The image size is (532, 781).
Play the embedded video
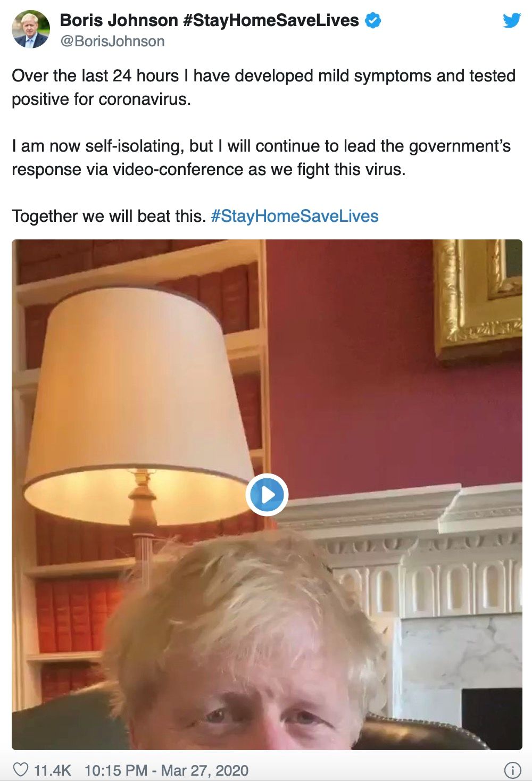(267, 494)
